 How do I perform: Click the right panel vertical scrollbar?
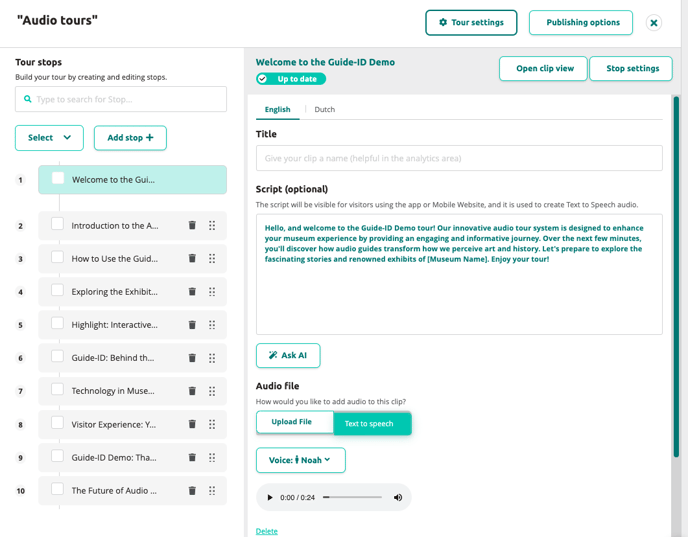[x=676, y=277]
